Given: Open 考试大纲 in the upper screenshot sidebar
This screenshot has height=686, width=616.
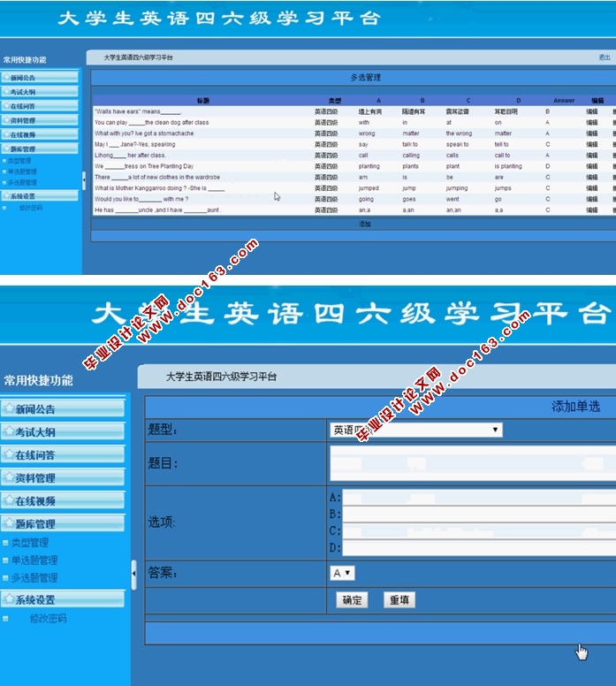Looking at the screenshot, I should click(x=40, y=92).
